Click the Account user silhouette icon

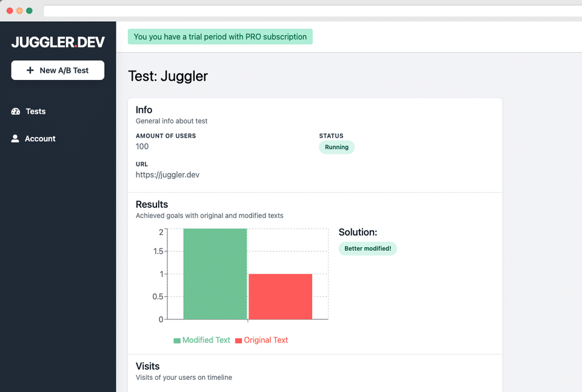(x=15, y=139)
